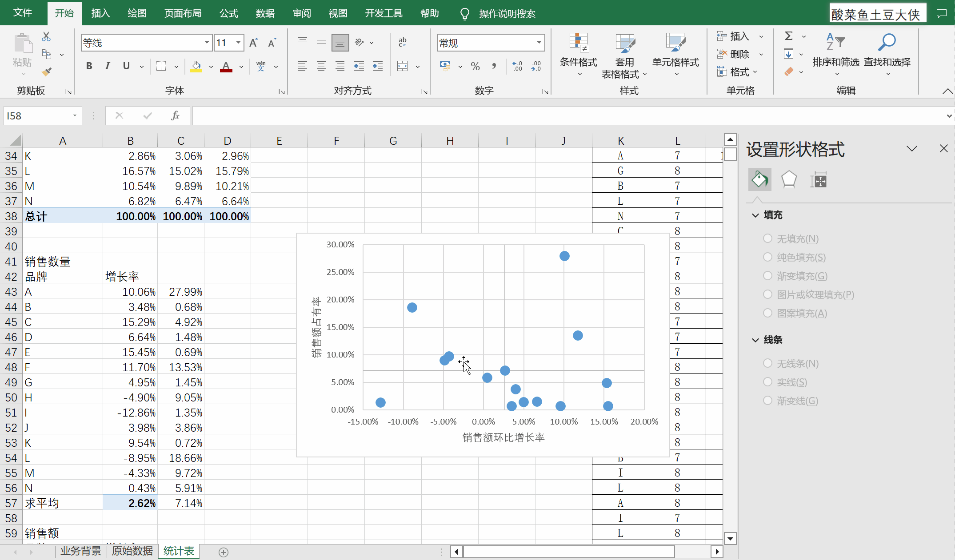Toggle bold formatting button
Image resolution: width=955 pixels, height=560 pixels.
(x=89, y=66)
